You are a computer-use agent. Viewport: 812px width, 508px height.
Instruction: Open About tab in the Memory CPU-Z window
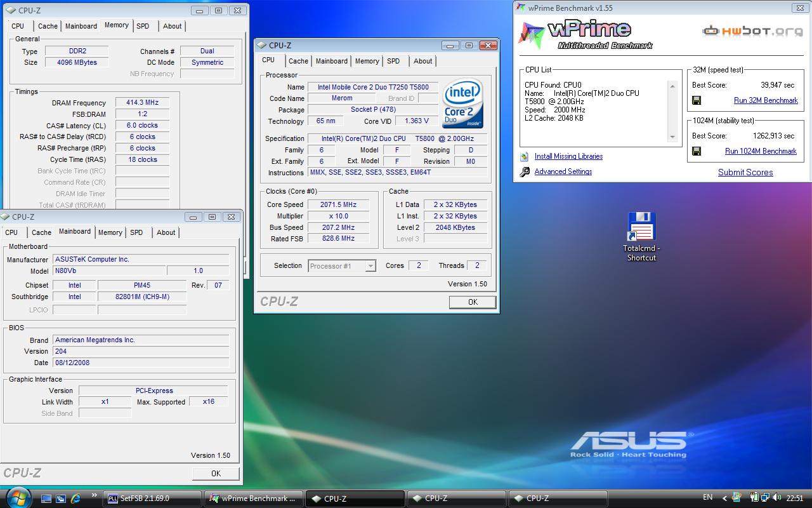[173, 26]
